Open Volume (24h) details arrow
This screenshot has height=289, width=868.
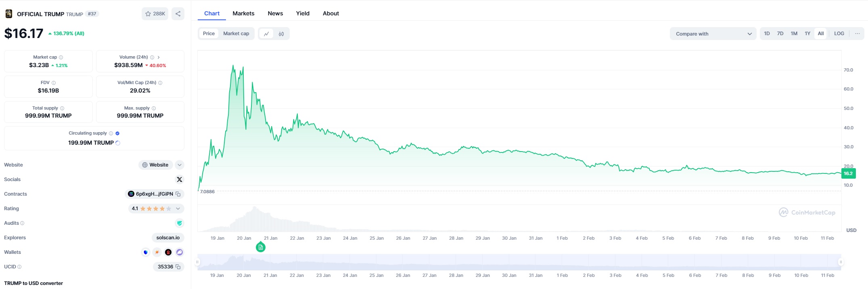tap(159, 57)
